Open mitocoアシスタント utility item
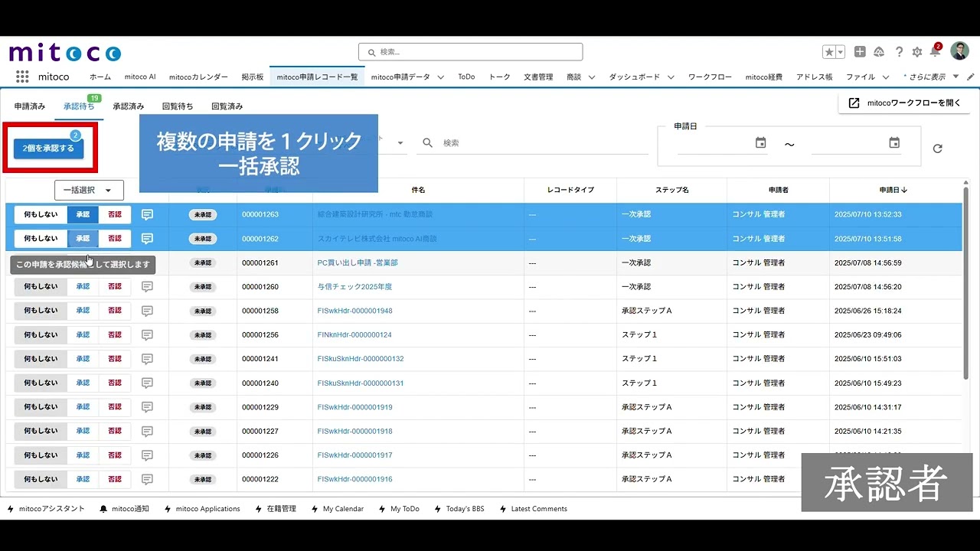The image size is (980, 551). [x=46, y=509]
